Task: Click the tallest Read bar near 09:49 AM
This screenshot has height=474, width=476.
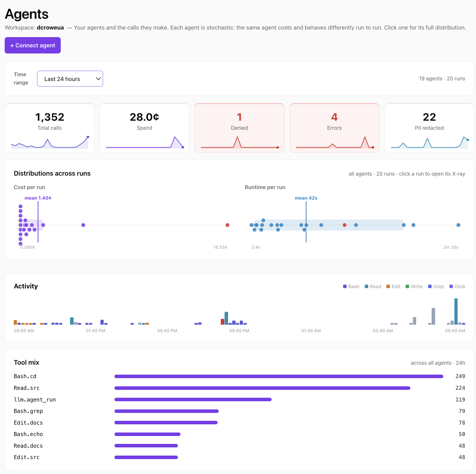Action: [456, 312]
